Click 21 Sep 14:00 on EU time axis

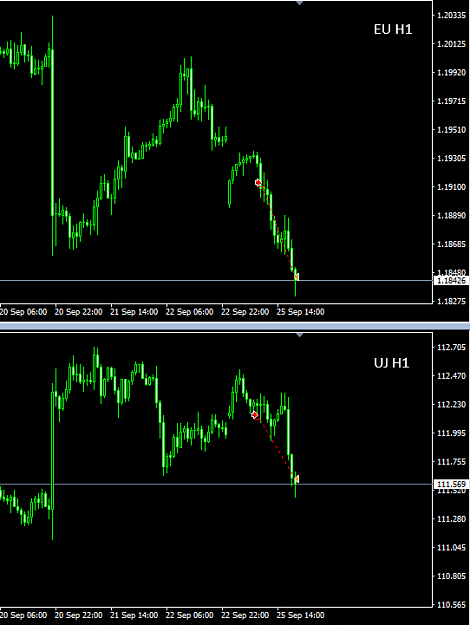134,312
